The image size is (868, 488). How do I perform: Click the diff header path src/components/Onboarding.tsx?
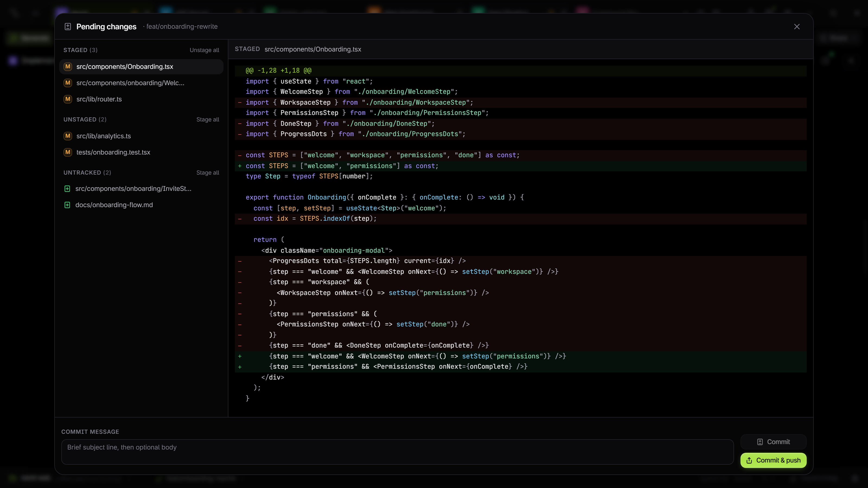tap(313, 49)
